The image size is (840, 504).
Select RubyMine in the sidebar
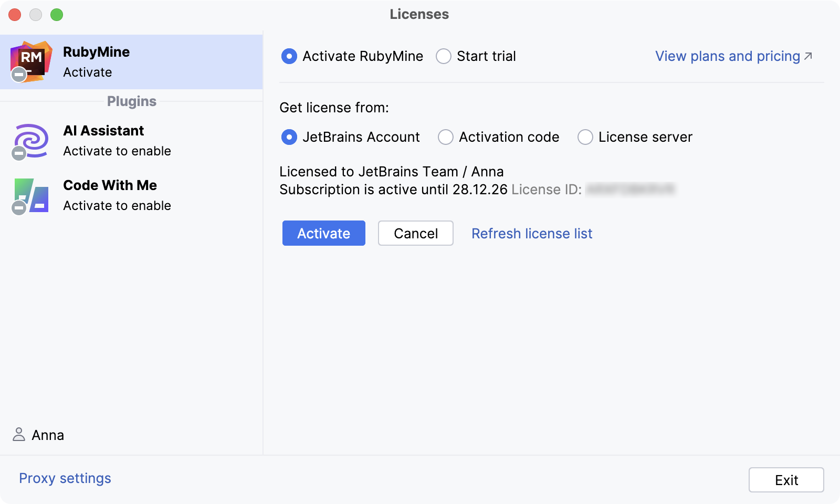pos(131,61)
